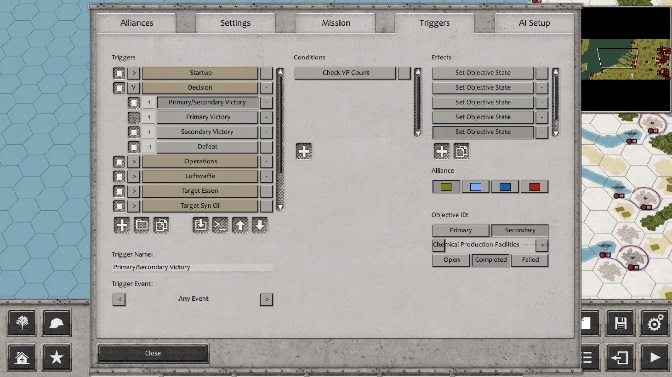Choose the dark blue alliance swatch

[505, 187]
